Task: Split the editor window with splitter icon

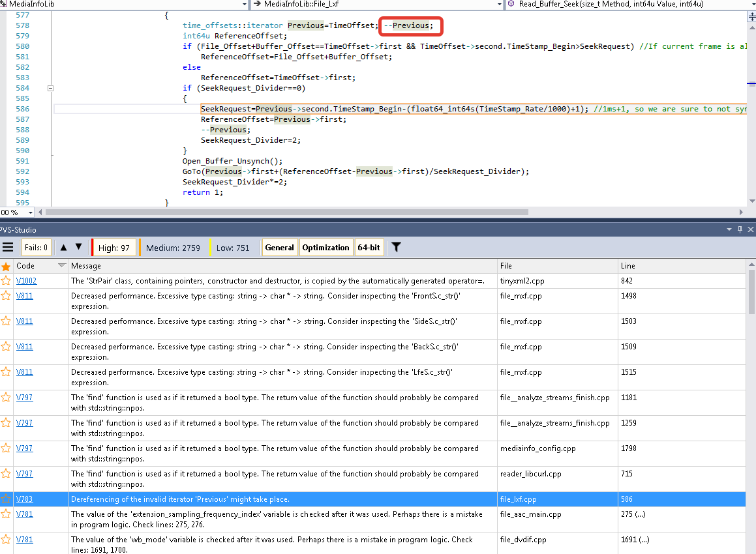Action: [x=751, y=17]
